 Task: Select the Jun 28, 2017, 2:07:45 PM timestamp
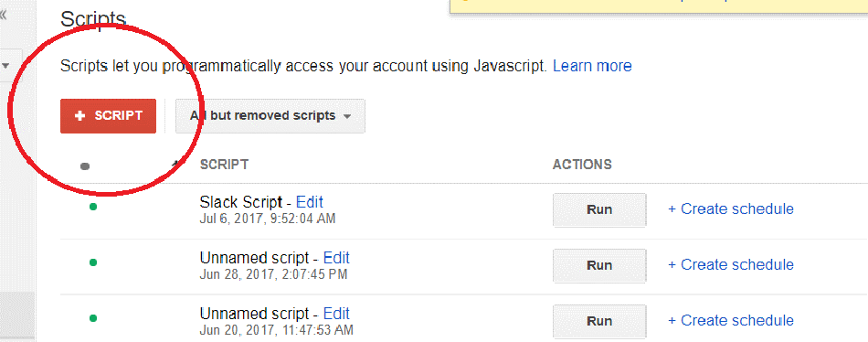pos(273,274)
